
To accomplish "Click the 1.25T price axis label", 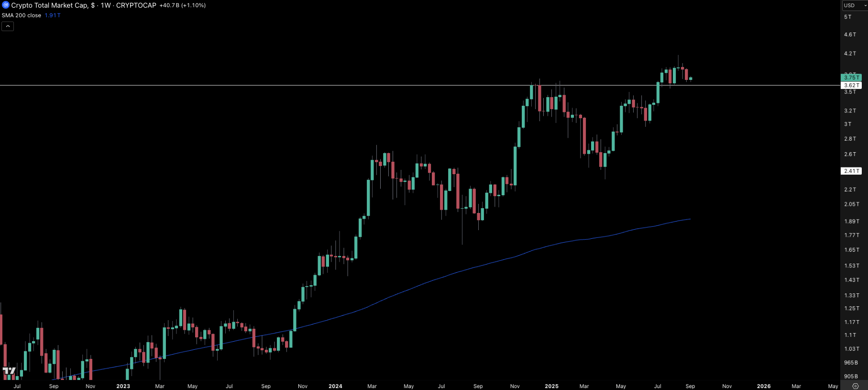I will pos(852,309).
